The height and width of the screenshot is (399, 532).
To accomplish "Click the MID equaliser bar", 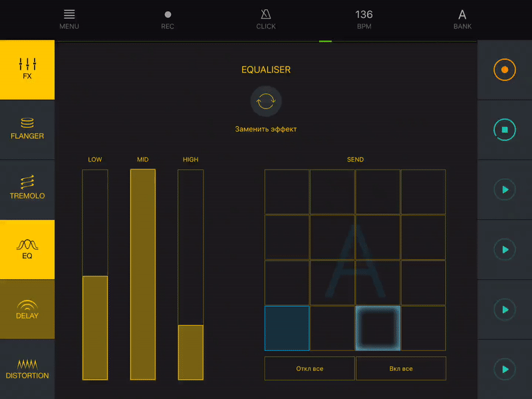I will [x=143, y=274].
